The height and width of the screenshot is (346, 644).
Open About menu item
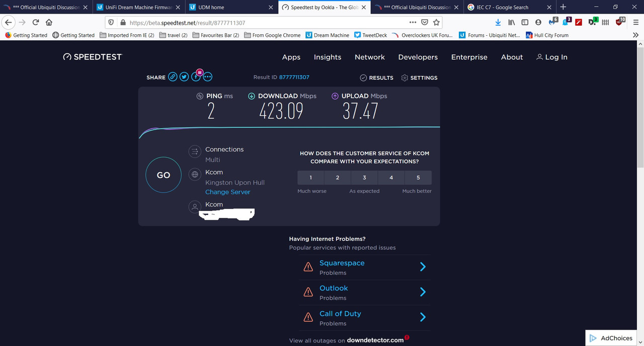pos(512,57)
